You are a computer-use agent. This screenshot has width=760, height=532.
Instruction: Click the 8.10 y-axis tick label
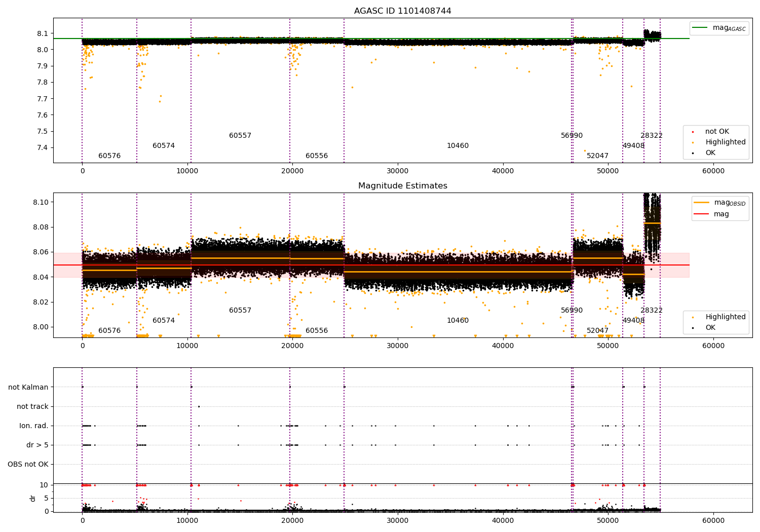[40, 202]
